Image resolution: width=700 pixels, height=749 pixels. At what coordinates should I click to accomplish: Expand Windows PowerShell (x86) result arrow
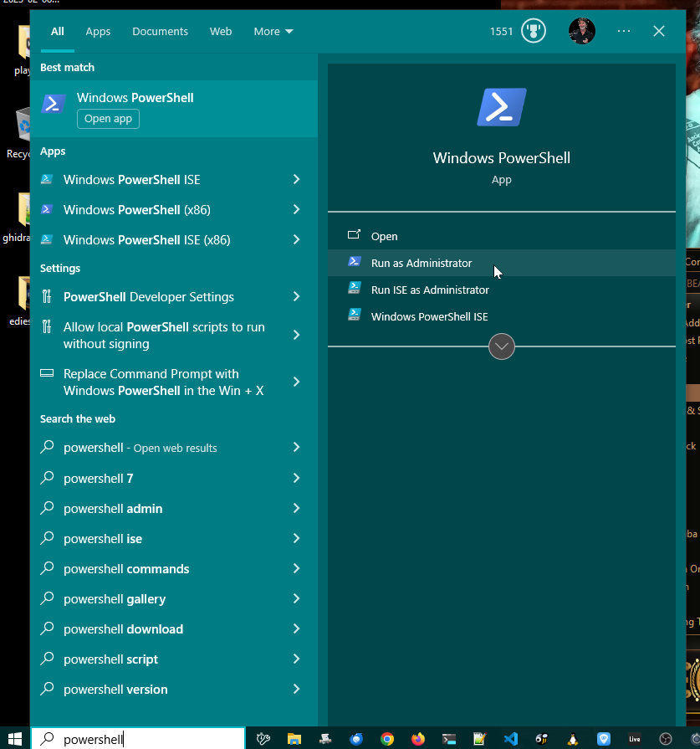296,210
